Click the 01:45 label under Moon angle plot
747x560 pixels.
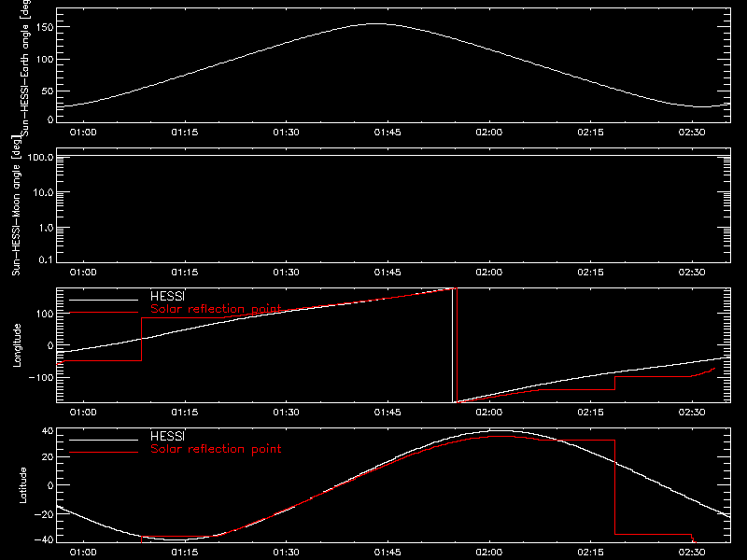pos(388,272)
